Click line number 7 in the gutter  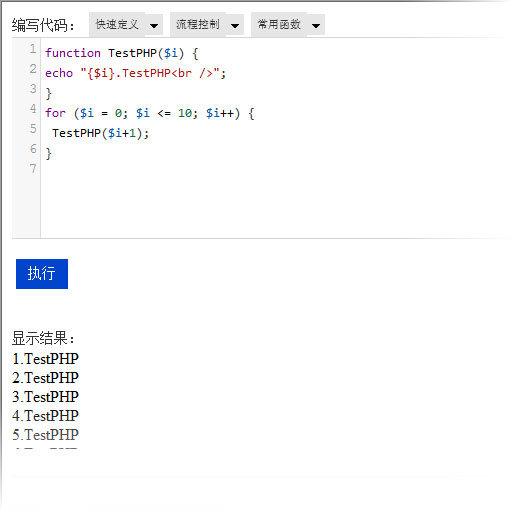tap(33, 169)
